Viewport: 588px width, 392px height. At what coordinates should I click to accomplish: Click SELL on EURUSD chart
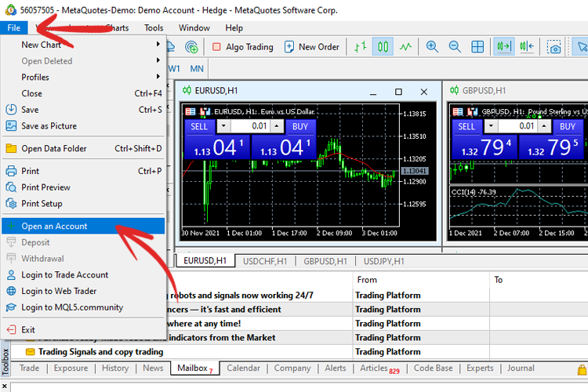[199, 126]
